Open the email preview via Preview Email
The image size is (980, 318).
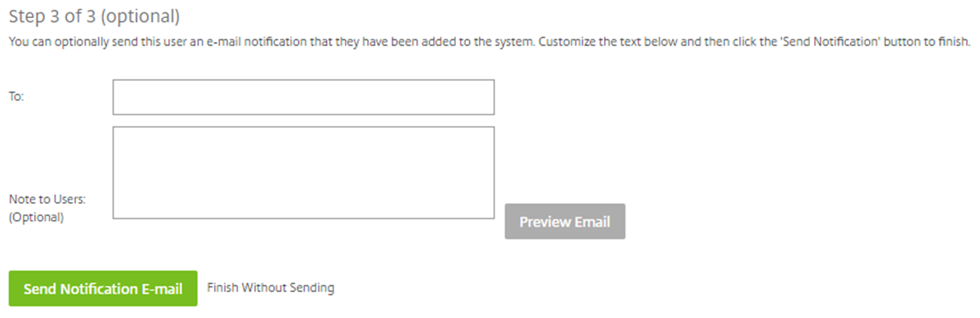point(565,222)
